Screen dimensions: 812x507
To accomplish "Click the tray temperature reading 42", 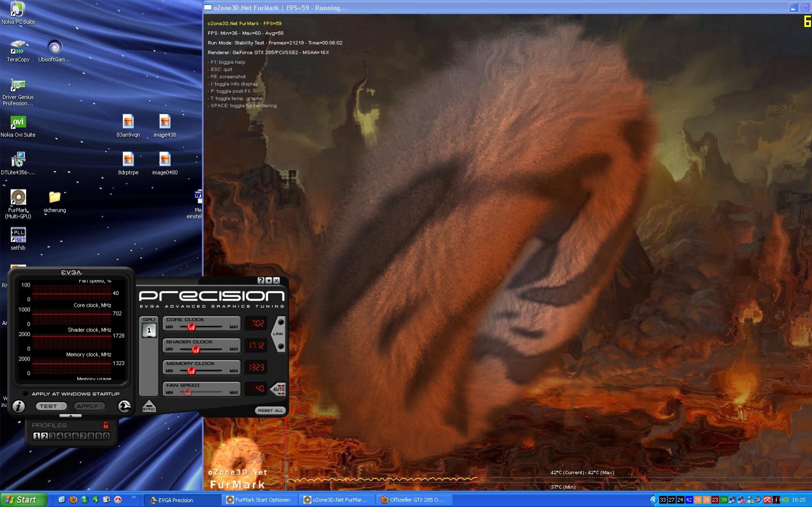I will pos(689,500).
